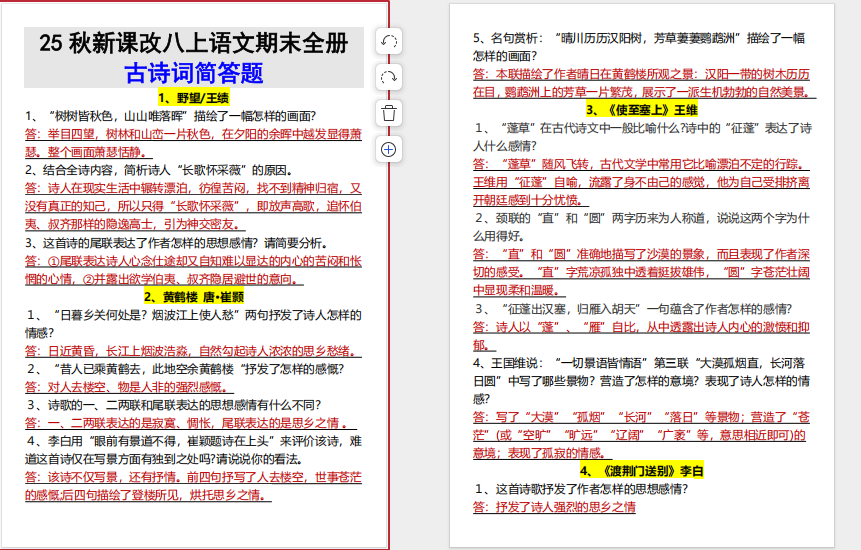Click the yellow heading 2、黄鹤楼 唐·崔颢
The image size is (861, 550).
pos(194,297)
